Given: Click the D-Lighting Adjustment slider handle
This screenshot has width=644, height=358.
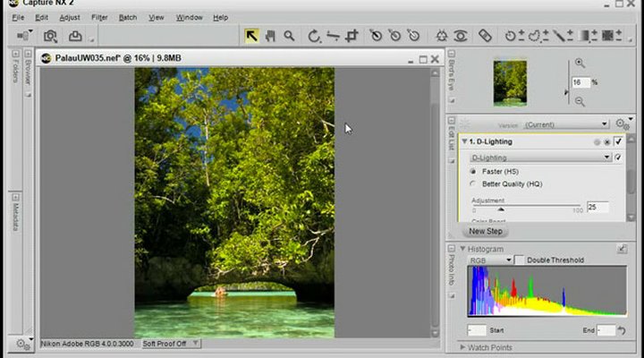Looking at the screenshot, I should click(501, 209).
